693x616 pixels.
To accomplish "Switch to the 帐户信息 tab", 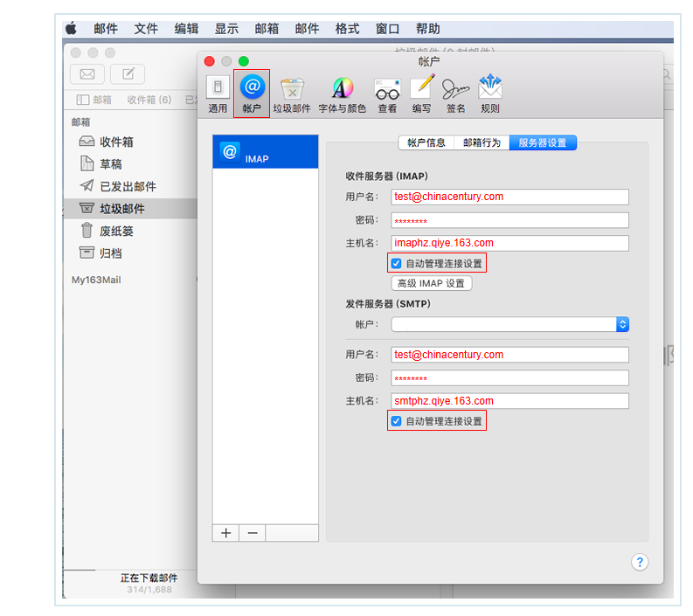I will point(426,142).
